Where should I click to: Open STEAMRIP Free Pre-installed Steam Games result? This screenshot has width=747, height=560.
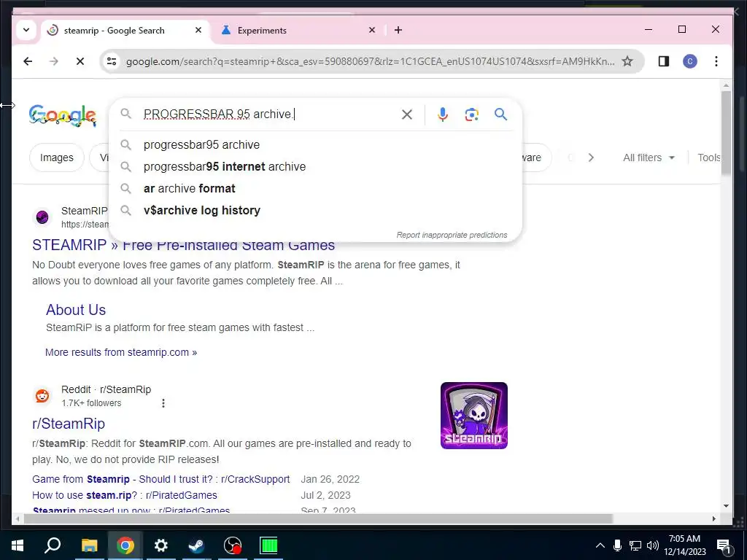[183, 245]
